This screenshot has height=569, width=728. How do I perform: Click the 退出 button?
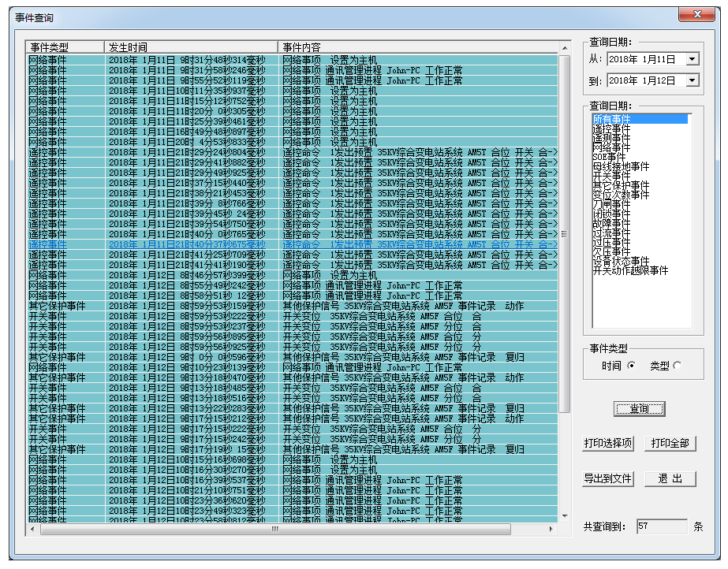[670, 479]
